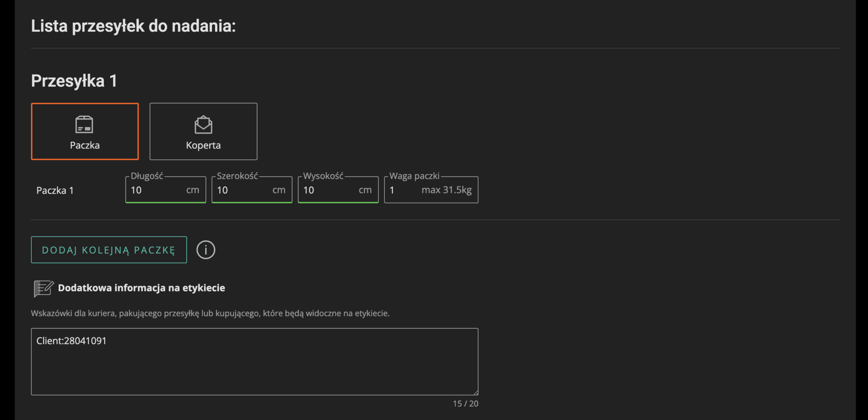The height and width of the screenshot is (420, 868).
Task: Click the textarea resize grip corner
Action: tap(476, 392)
